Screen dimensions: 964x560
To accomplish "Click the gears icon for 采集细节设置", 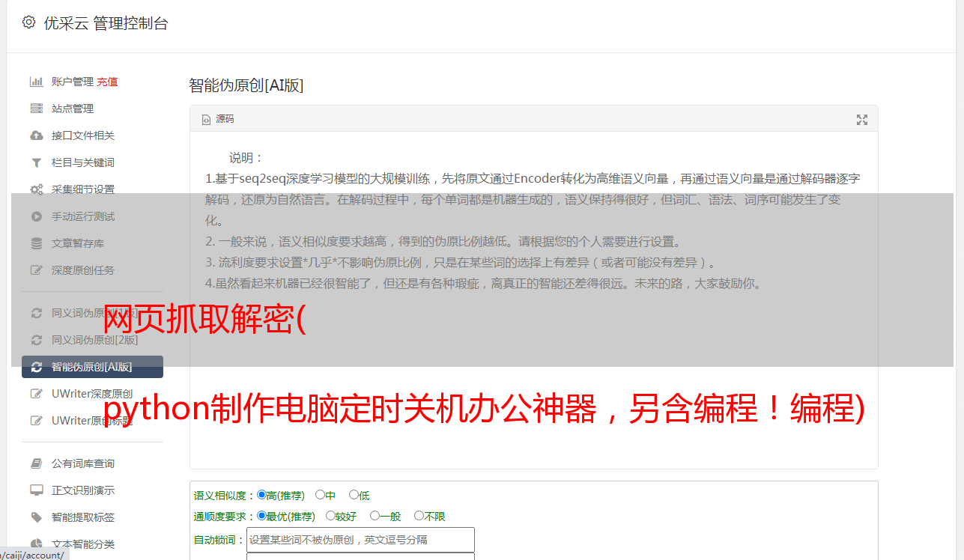I will click(x=36, y=189).
